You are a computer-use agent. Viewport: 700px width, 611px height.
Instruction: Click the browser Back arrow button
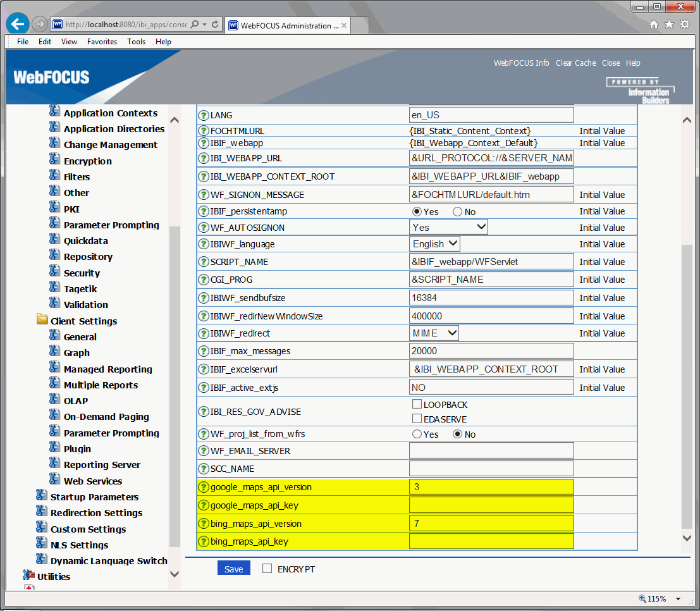18,23
